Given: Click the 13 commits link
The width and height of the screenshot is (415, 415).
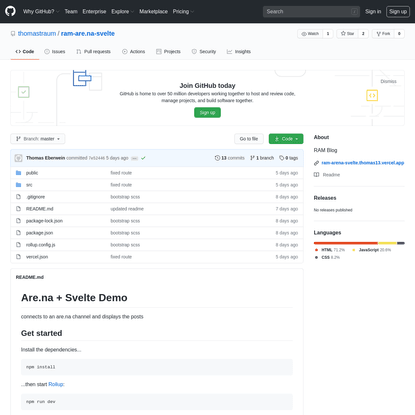Looking at the screenshot, I should click(x=230, y=158).
